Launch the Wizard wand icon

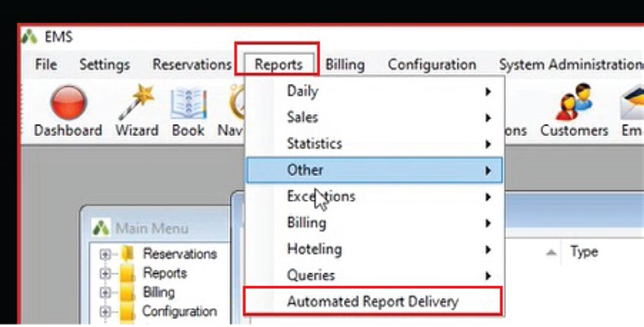(137, 103)
